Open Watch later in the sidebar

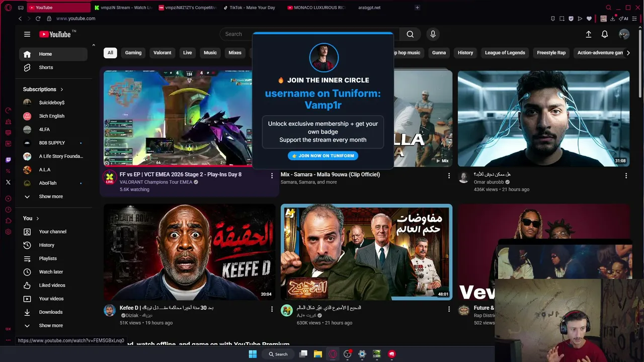tap(53, 272)
